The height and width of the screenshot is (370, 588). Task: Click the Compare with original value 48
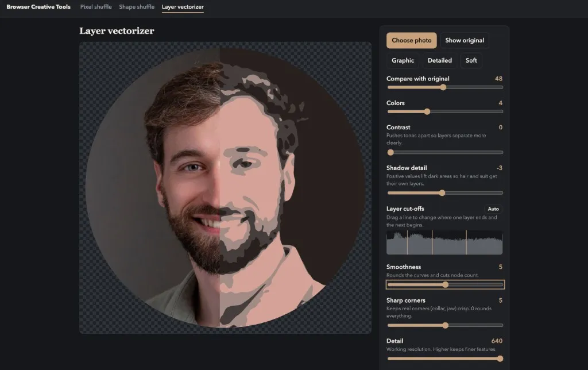pyautogui.click(x=498, y=79)
